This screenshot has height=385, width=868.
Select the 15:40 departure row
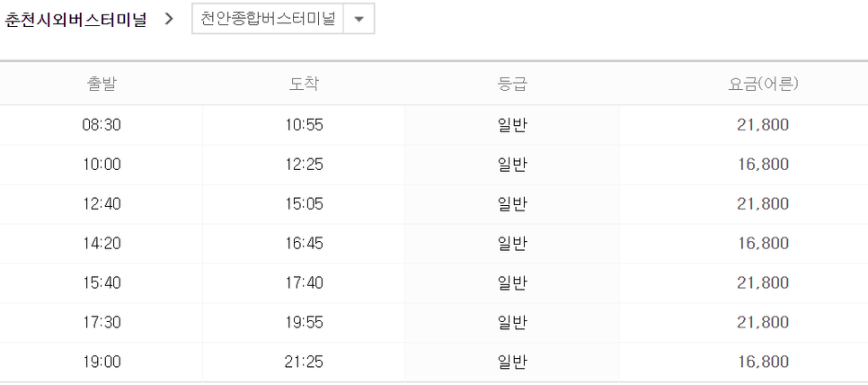[x=434, y=283]
